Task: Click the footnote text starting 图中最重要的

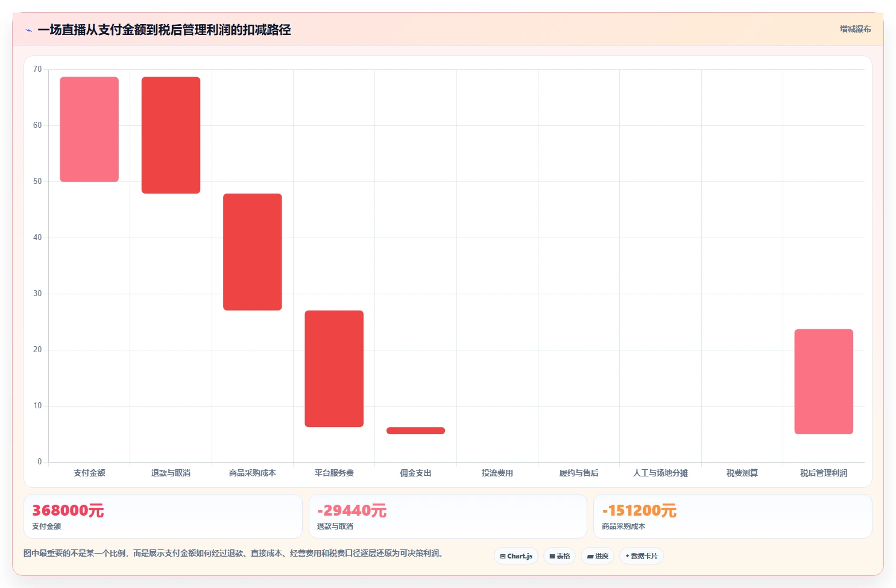Action: click(x=233, y=553)
